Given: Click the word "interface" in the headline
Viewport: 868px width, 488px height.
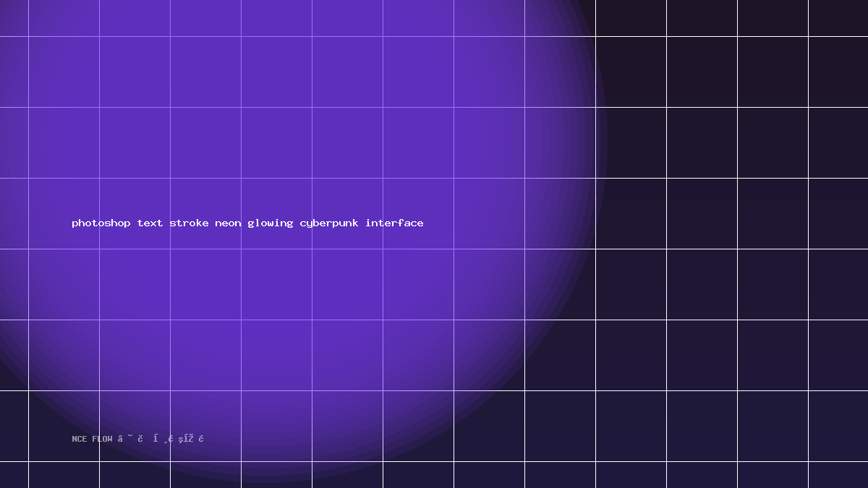Looking at the screenshot, I should coord(394,223).
